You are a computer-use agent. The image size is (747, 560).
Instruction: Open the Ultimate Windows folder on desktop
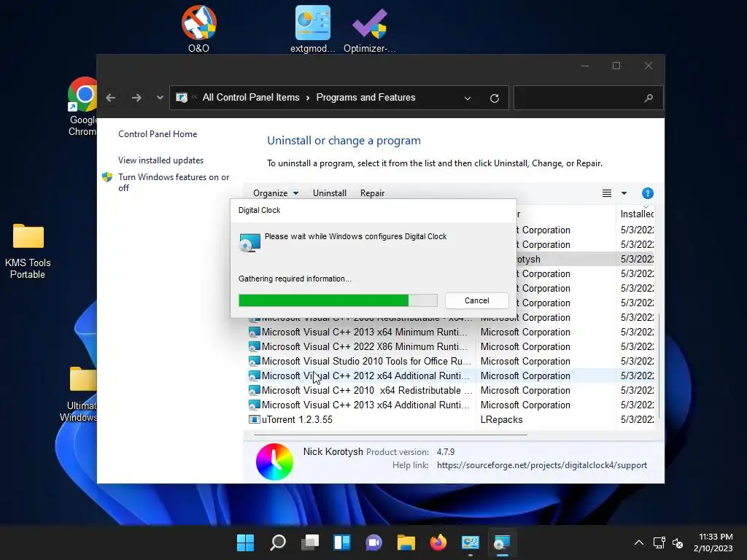[80, 394]
